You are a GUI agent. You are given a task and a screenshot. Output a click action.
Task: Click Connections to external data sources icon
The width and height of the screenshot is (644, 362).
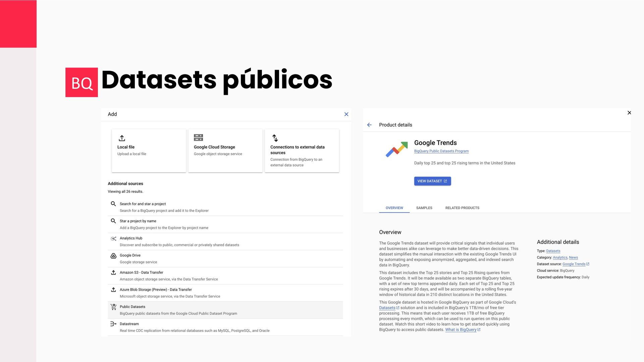click(x=275, y=138)
